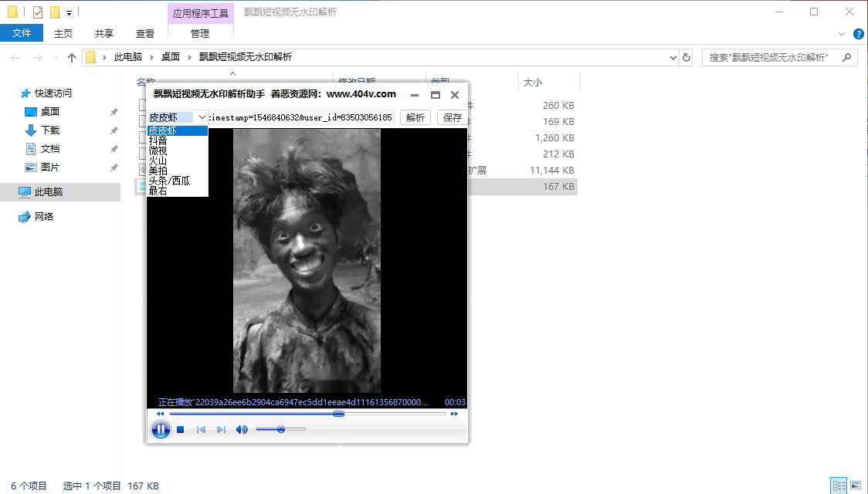The image size is (868, 494).
Task: Click the 保存 button
Action: (x=453, y=117)
